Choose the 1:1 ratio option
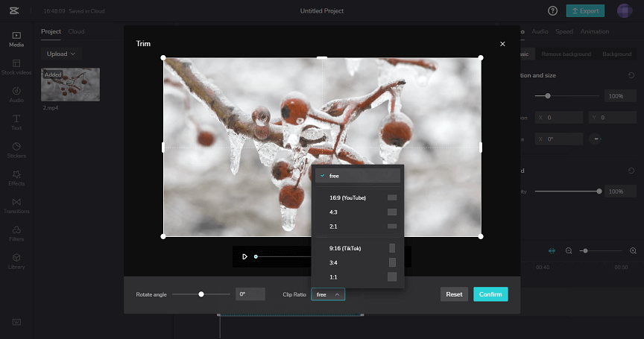 [357, 277]
